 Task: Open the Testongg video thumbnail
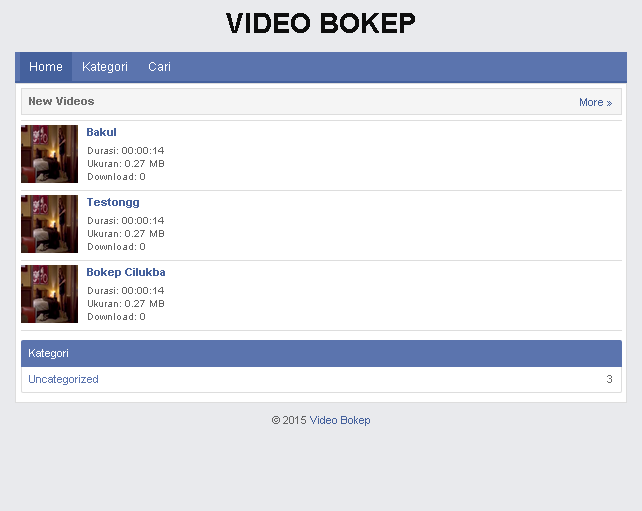[x=50, y=224]
